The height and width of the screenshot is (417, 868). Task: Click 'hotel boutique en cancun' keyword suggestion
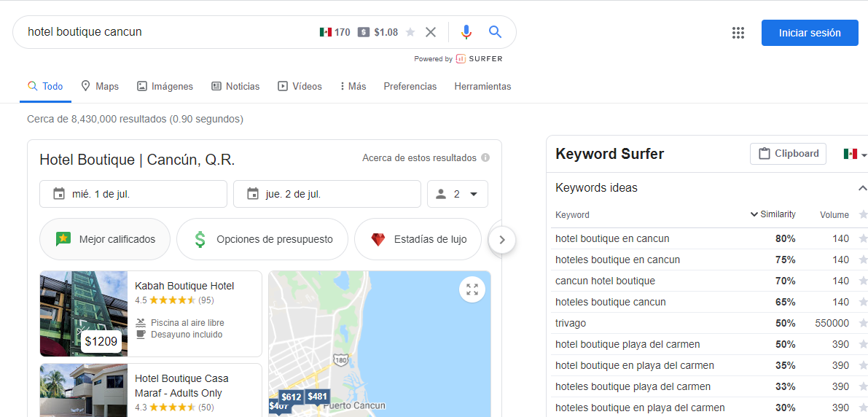(x=612, y=238)
